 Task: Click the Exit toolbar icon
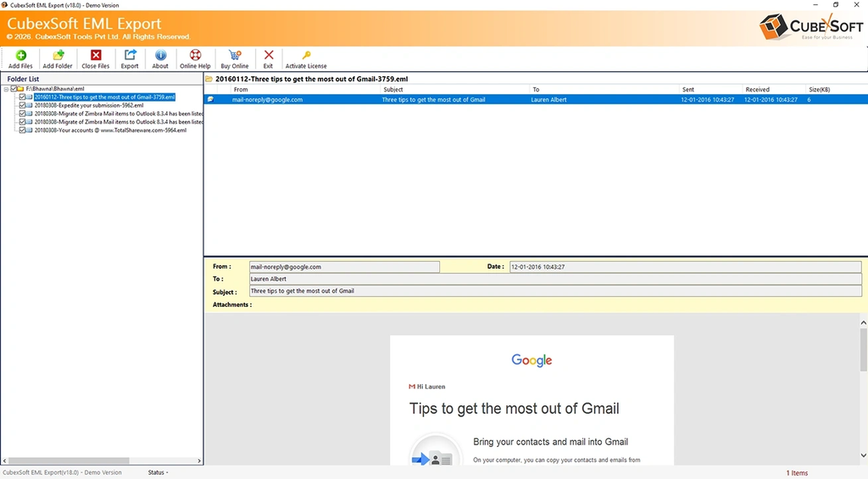pyautogui.click(x=269, y=58)
